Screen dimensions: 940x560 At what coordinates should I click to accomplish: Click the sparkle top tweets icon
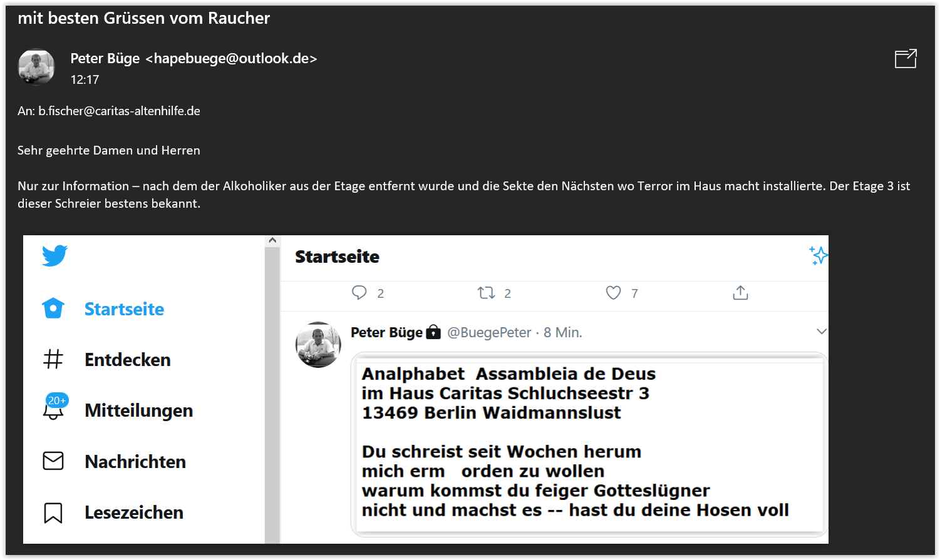pyautogui.click(x=818, y=255)
